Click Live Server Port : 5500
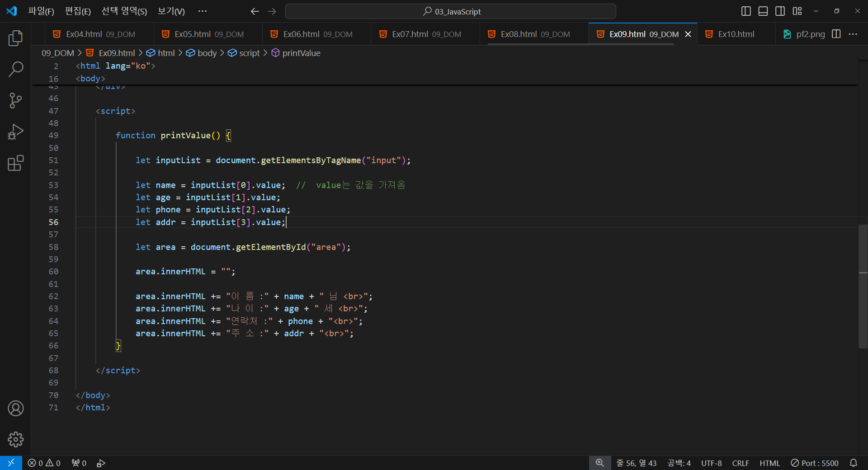The height and width of the screenshot is (470, 868). pos(815,463)
